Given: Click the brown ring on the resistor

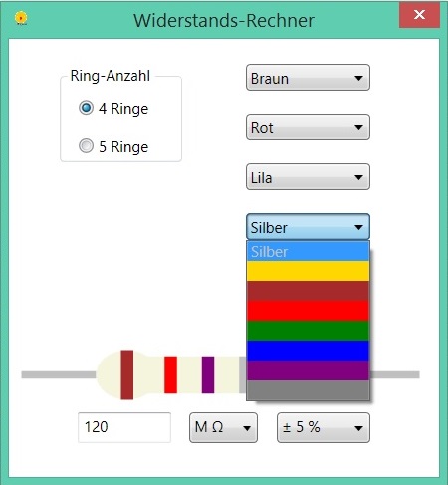Looking at the screenshot, I should (x=127, y=374).
